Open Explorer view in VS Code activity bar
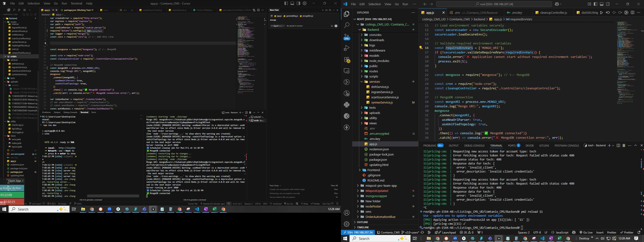 click(346, 14)
